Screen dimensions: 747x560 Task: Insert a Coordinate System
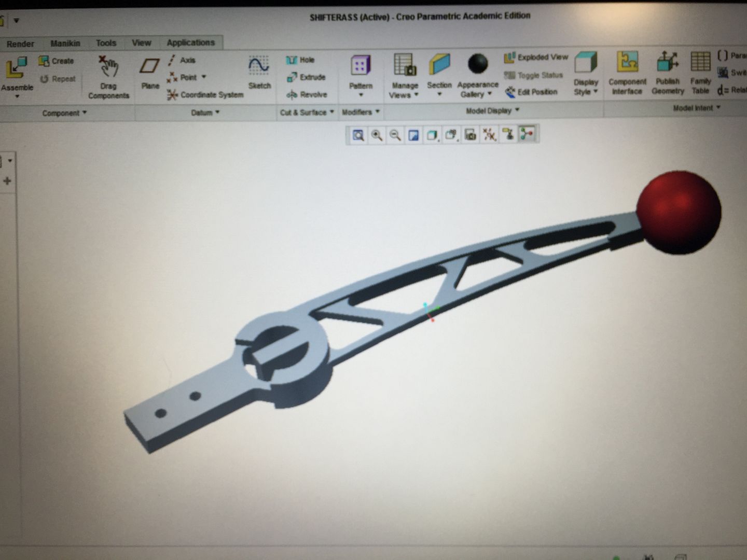coord(205,95)
